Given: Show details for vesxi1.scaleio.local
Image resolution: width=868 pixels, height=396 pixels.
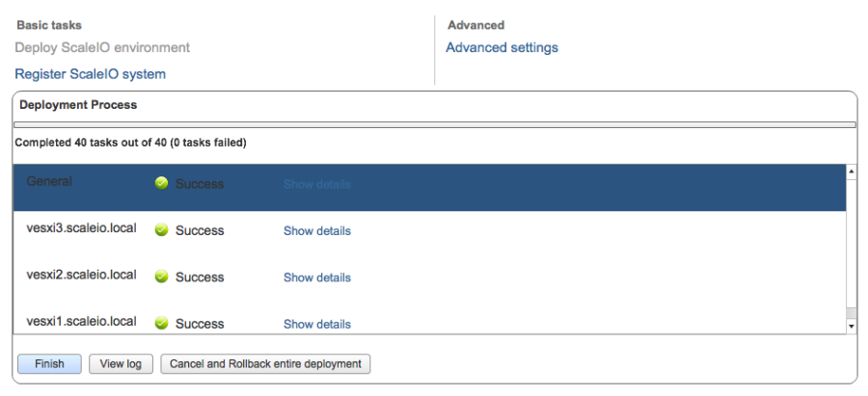Looking at the screenshot, I should click(x=316, y=324).
